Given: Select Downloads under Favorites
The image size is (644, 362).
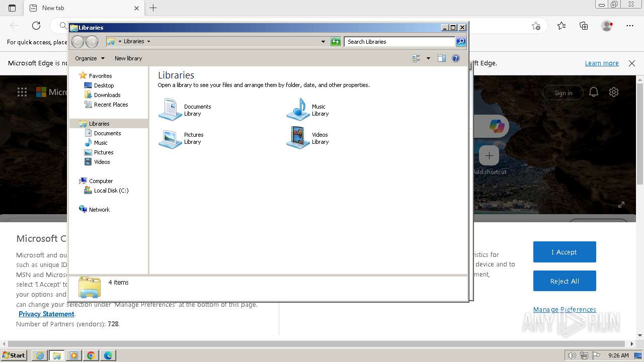Looking at the screenshot, I should [107, 95].
